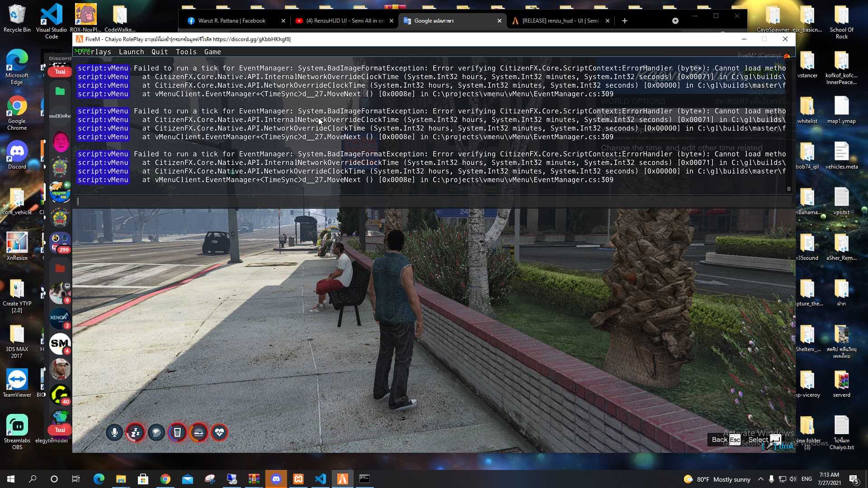This screenshot has height=488, width=868.
Task: Click the sleep status HUD icon
Action: tap(135, 433)
